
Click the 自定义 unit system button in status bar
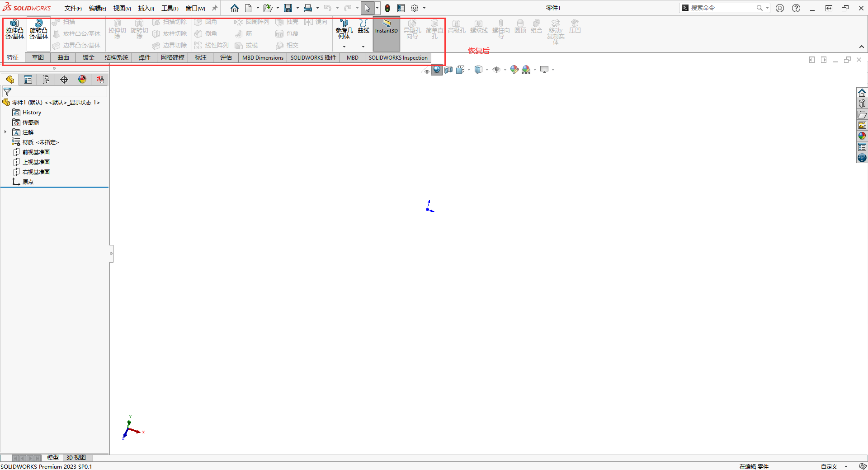[x=829, y=466]
